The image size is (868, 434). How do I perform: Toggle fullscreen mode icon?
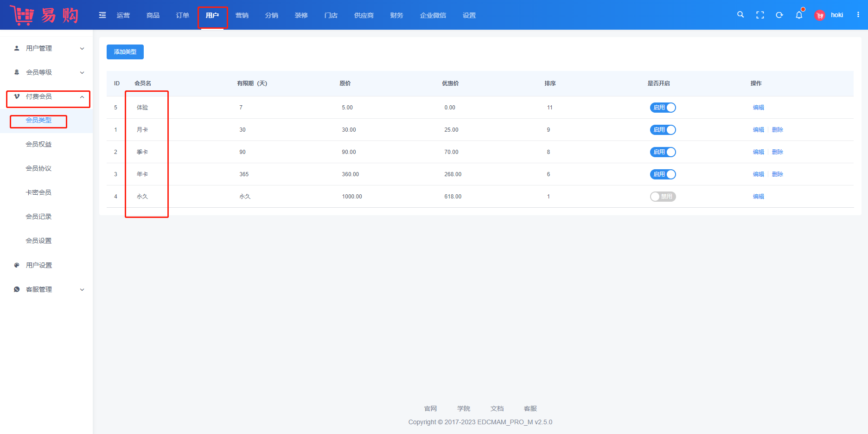click(x=760, y=15)
